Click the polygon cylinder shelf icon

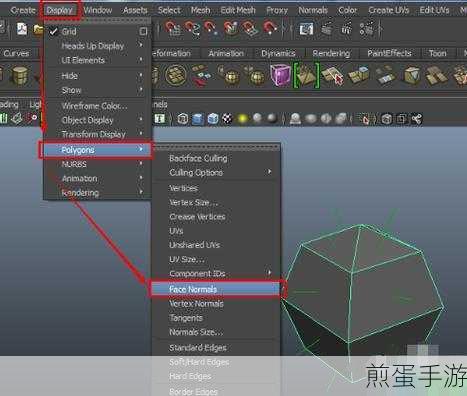tap(20, 75)
